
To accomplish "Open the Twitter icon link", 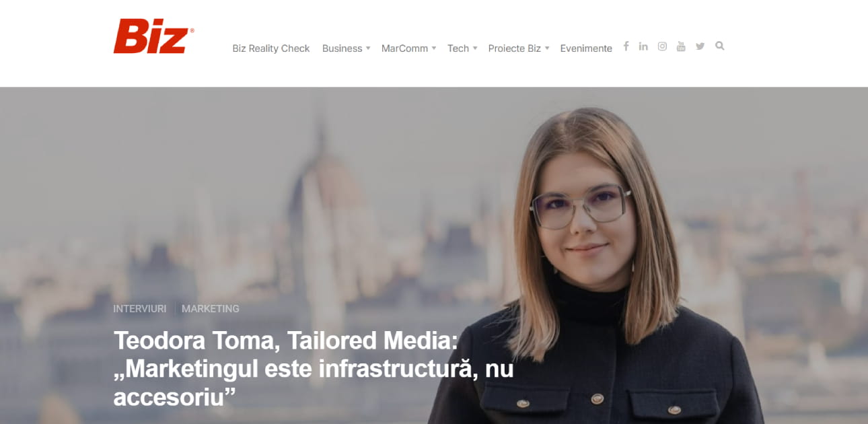I will [700, 46].
